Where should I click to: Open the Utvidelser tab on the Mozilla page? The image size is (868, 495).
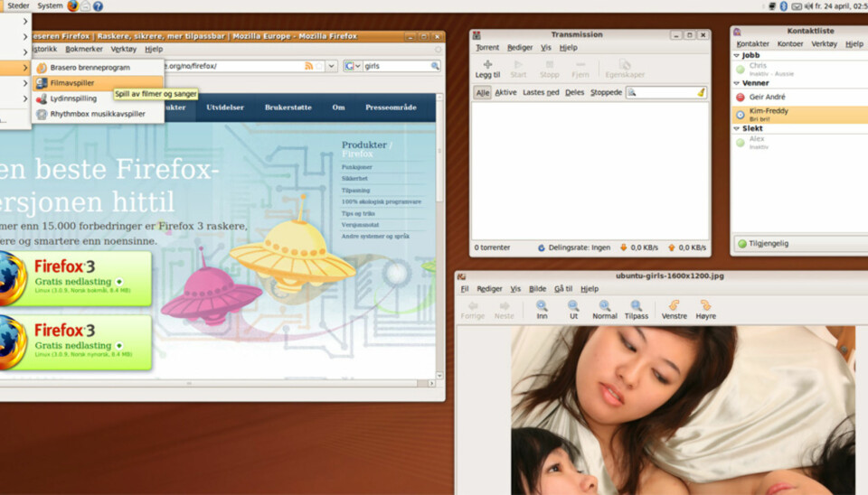[225, 107]
